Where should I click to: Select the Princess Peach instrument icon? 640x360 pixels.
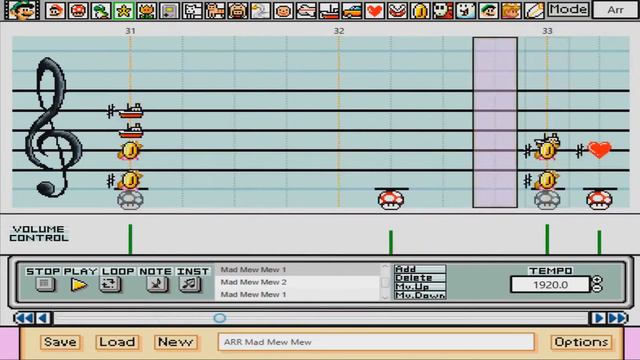[x=511, y=10]
